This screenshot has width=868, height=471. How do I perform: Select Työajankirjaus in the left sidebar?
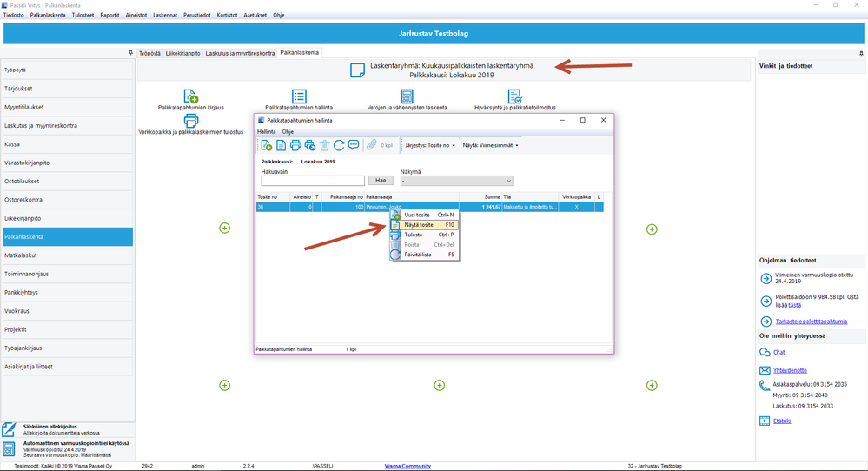pyautogui.click(x=68, y=348)
